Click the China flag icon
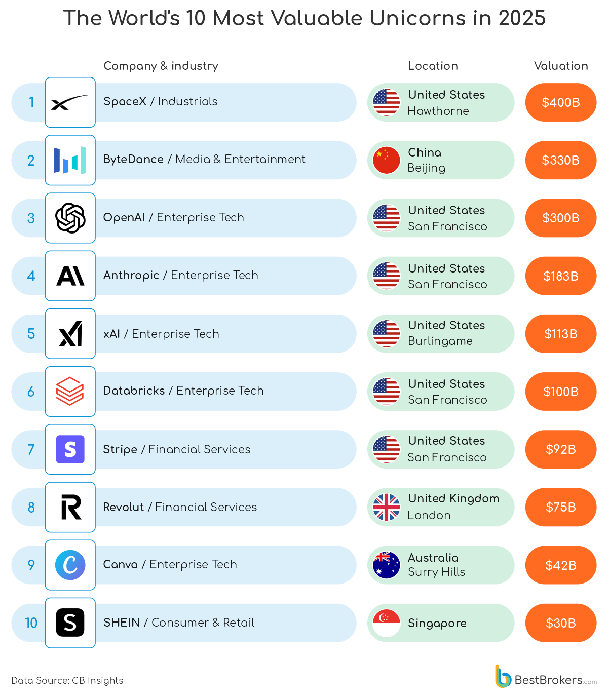608x700 pixels. pyautogui.click(x=387, y=160)
